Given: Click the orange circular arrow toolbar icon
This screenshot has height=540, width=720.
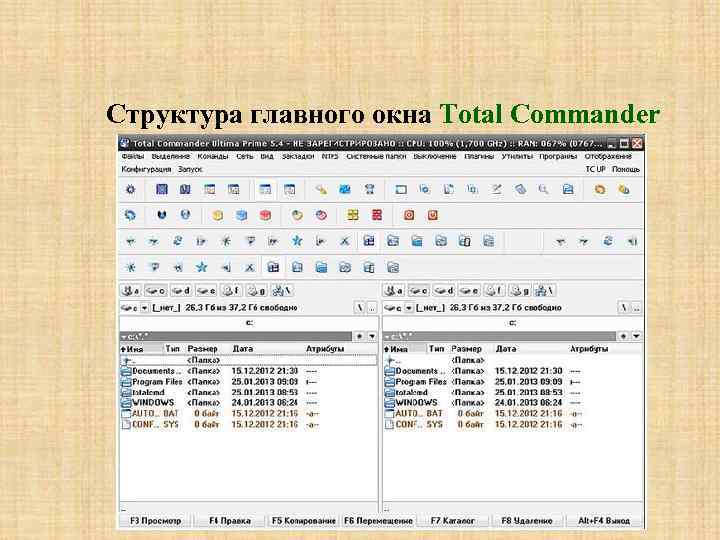Looking at the screenshot, I should click(600, 189).
